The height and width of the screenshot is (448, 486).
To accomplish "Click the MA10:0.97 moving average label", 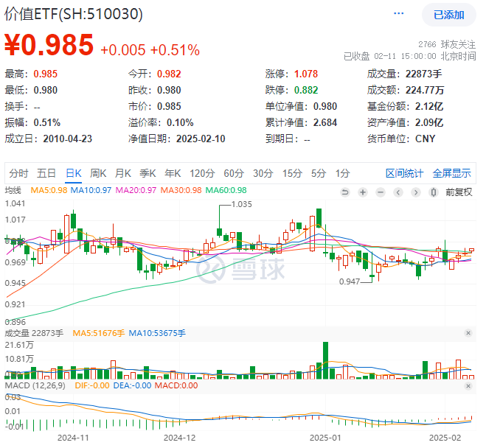I will click(91, 190).
